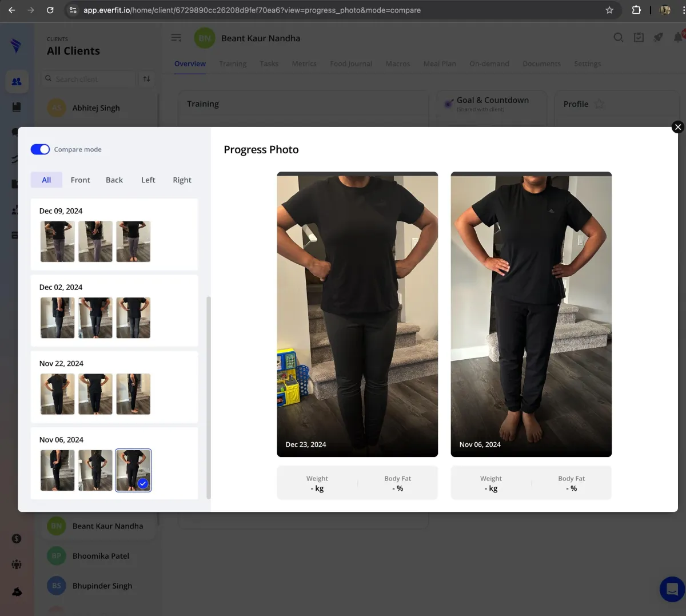The height and width of the screenshot is (616, 686).
Task: Switch to Macros tab
Action: click(398, 63)
